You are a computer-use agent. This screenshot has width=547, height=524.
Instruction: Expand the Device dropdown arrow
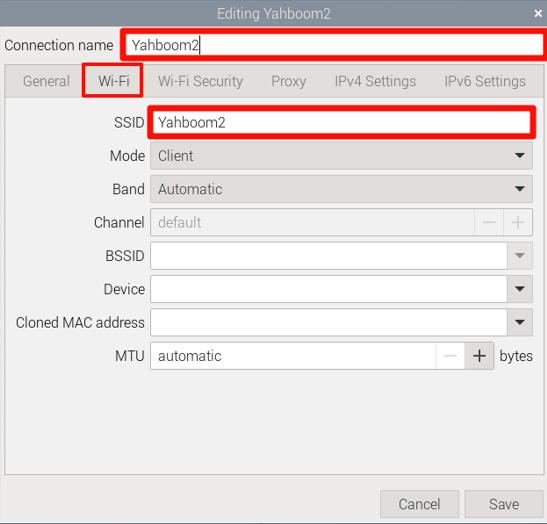(x=520, y=289)
